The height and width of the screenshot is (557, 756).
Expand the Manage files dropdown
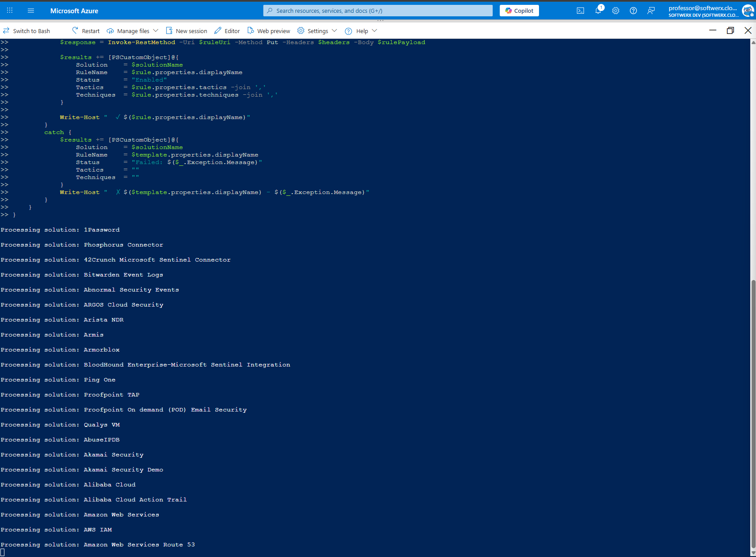coord(157,30)
